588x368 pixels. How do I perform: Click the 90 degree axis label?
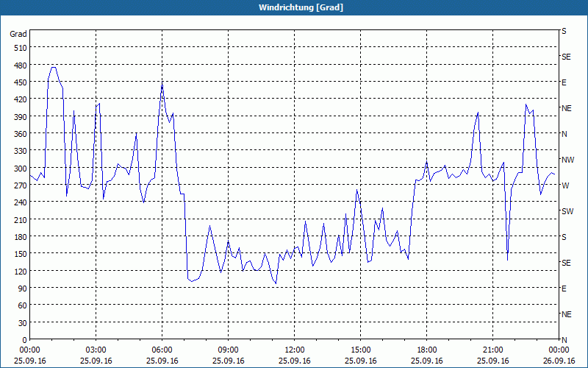click(23, 289)
